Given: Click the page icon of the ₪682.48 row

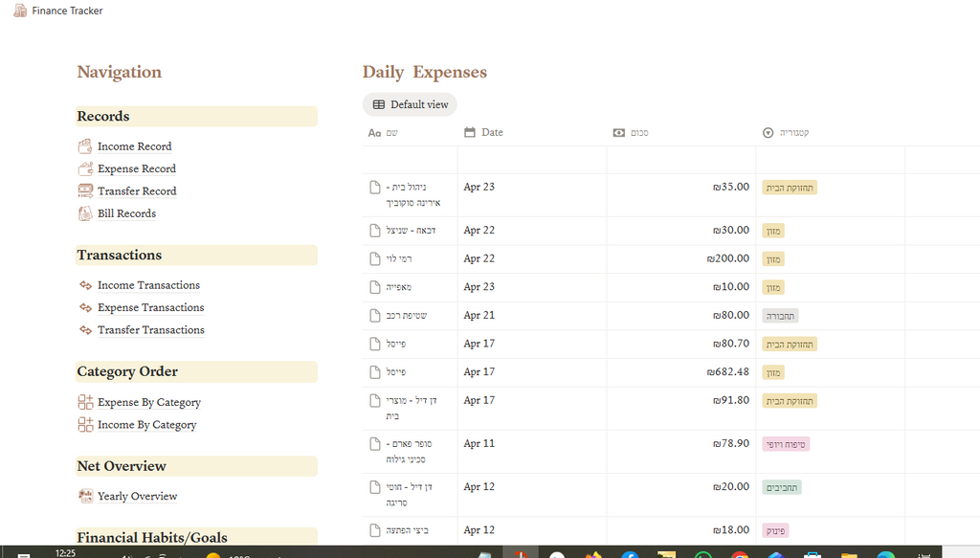Looking at the screenshot, I should pos(375,372).
